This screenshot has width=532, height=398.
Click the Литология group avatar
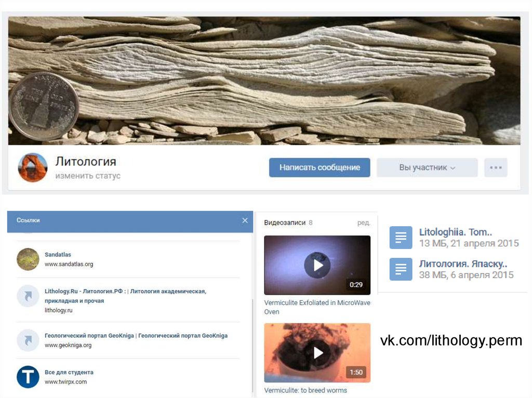pyautogui.click(x=33, y=168)
